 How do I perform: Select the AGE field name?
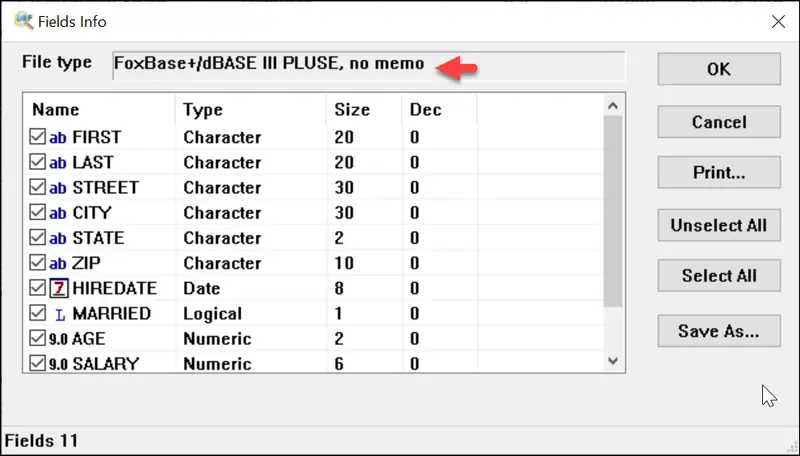pos(89,339)
